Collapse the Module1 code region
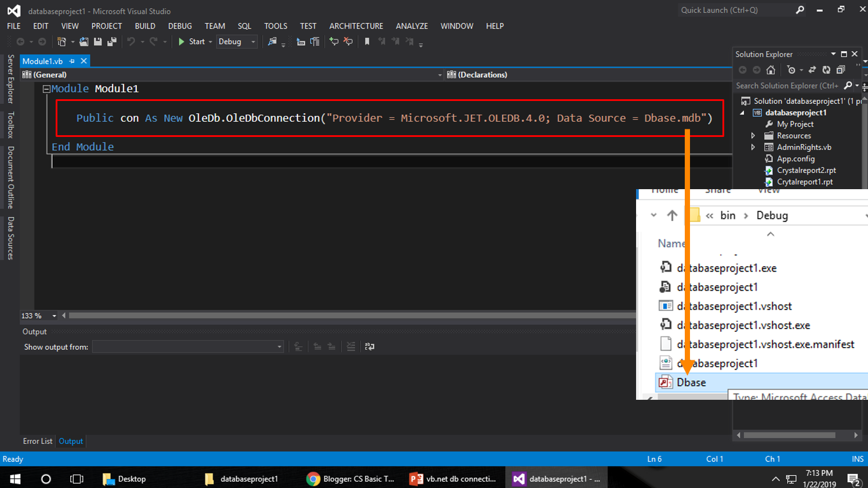The width and height of the screenshot is (868, 488). (46, 89)
